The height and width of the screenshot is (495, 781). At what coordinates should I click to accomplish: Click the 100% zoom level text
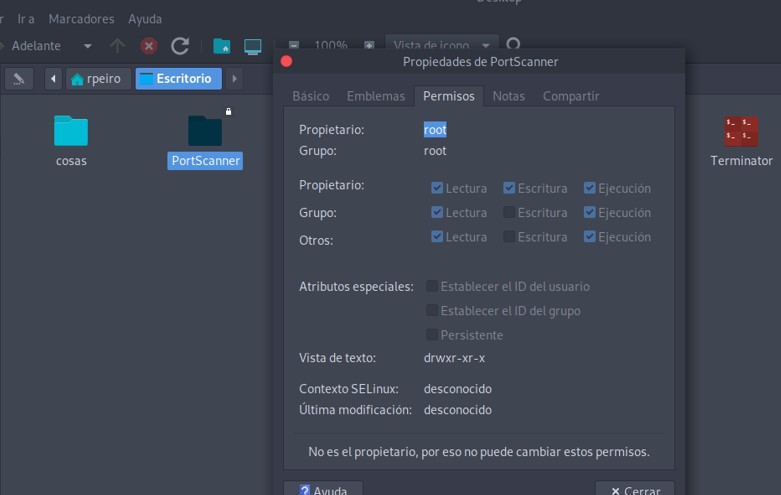pyautogui.click(x=331, y=45)
